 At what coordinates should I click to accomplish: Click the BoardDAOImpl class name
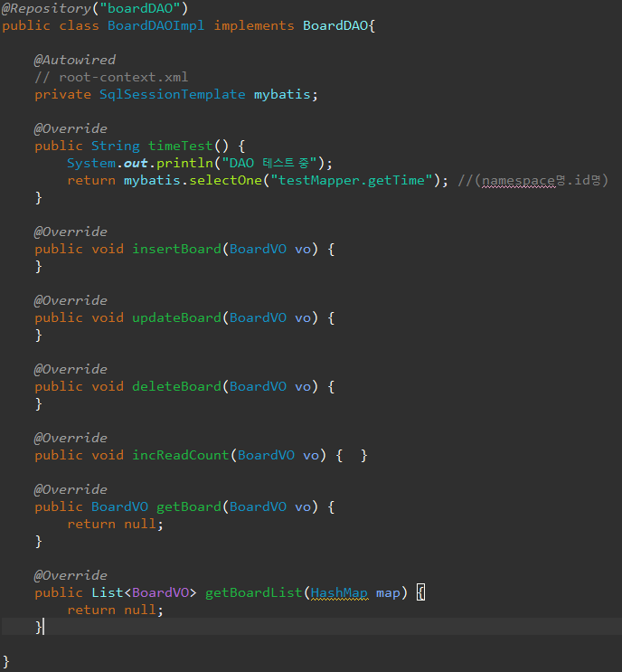pos(155,26)
